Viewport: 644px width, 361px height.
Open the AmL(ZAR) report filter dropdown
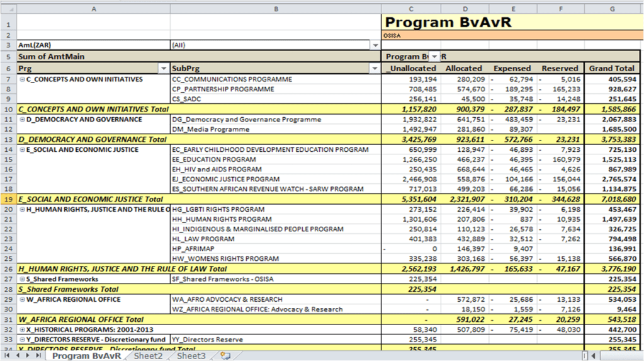click(375, 45)
